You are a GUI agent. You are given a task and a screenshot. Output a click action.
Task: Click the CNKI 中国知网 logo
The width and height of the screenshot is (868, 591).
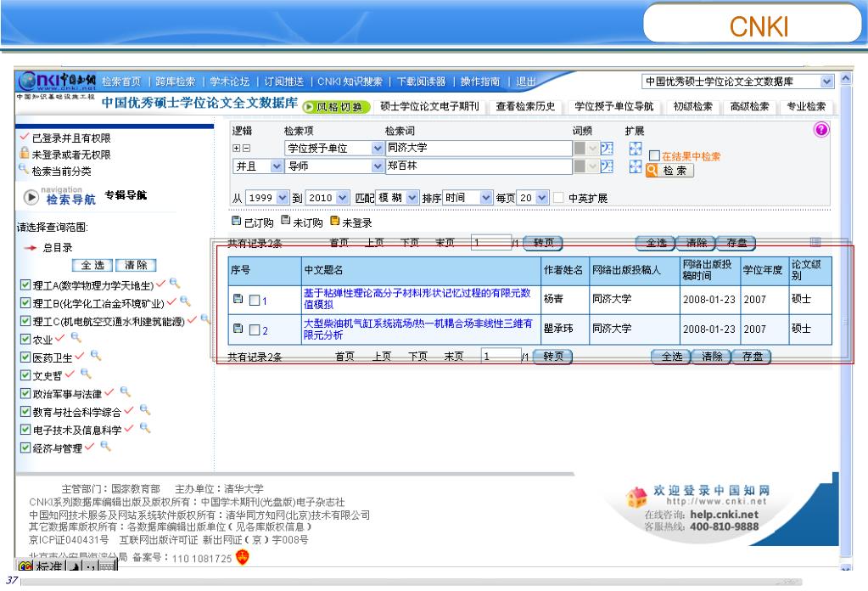click(x=57, y=82)
